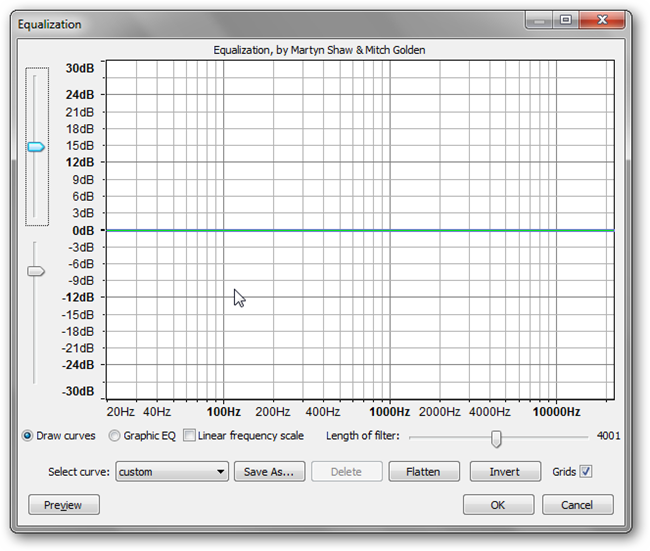Click the -24dB axis label
Image resolution: width=650 pixels, height=551 pixels.
78,365
